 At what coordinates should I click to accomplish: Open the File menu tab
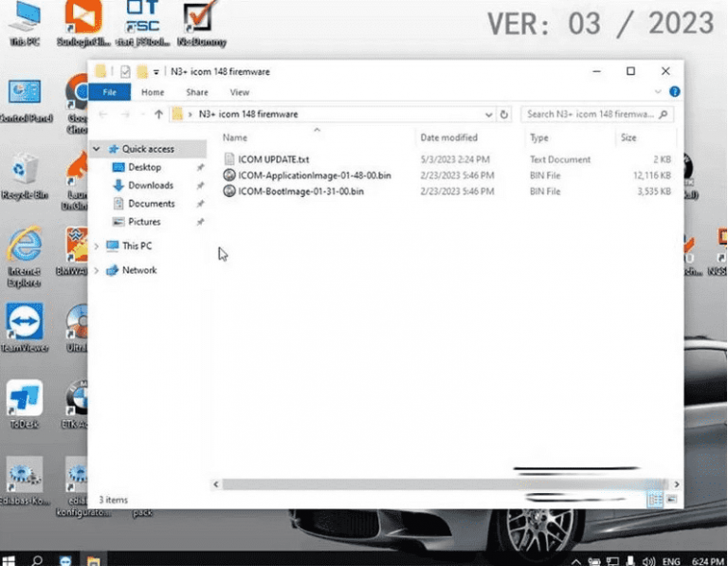[109, 92]
